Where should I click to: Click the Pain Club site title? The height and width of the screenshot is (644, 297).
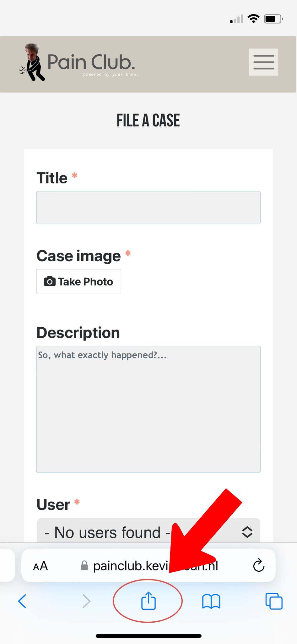(91, 62)
